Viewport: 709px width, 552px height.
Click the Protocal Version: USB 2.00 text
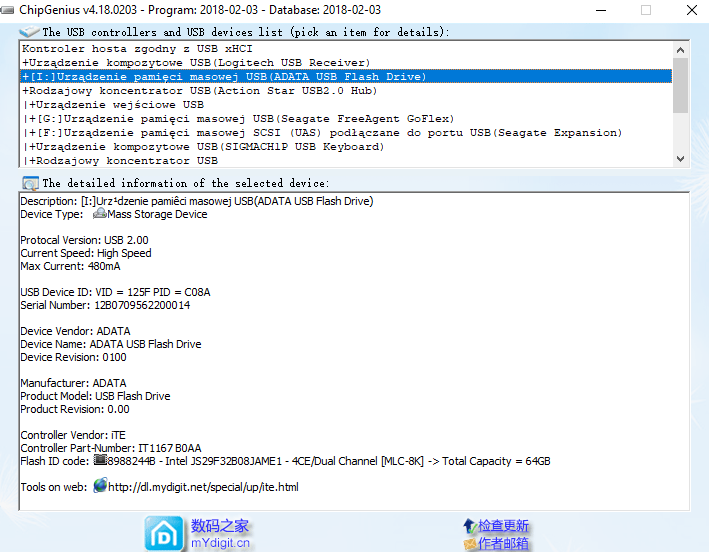coord(84,240)
